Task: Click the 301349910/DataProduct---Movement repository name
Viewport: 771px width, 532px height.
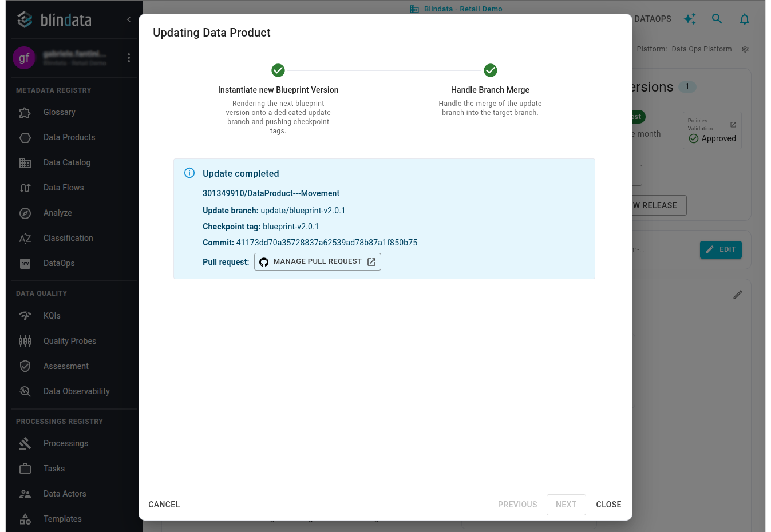Action: coord(271,193)
